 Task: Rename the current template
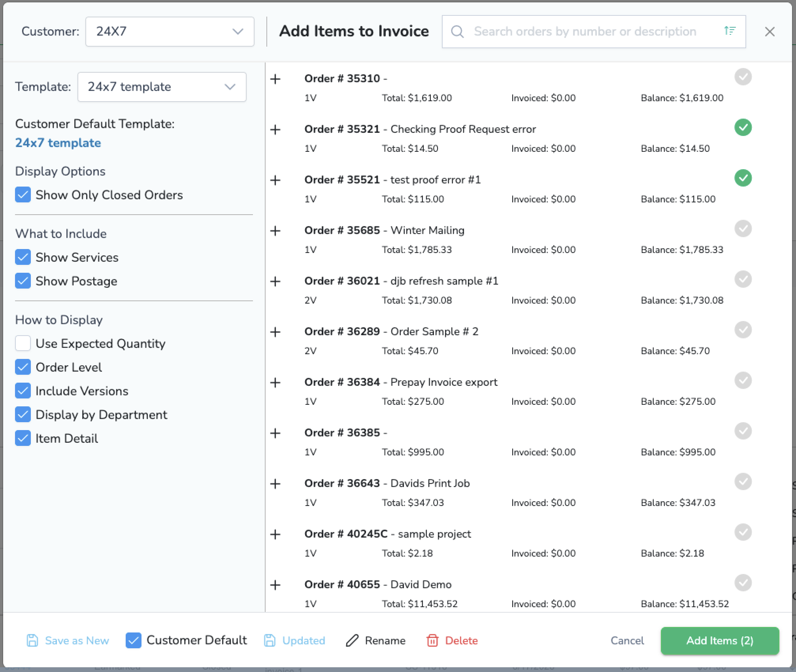375,640
